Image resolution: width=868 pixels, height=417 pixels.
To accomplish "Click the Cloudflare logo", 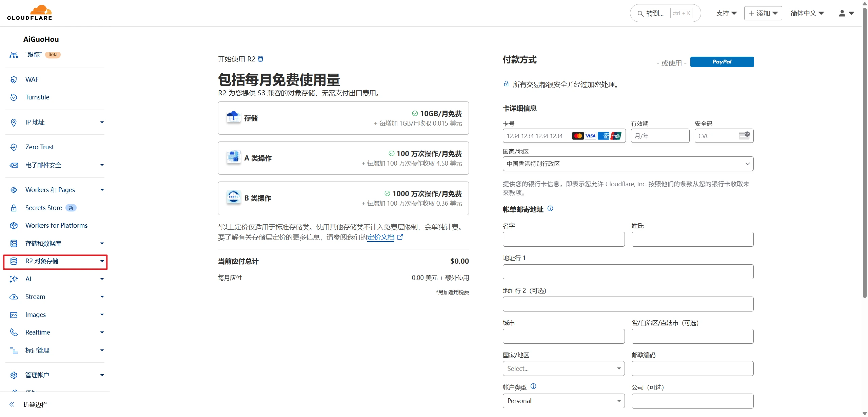I will coord(29,13).
